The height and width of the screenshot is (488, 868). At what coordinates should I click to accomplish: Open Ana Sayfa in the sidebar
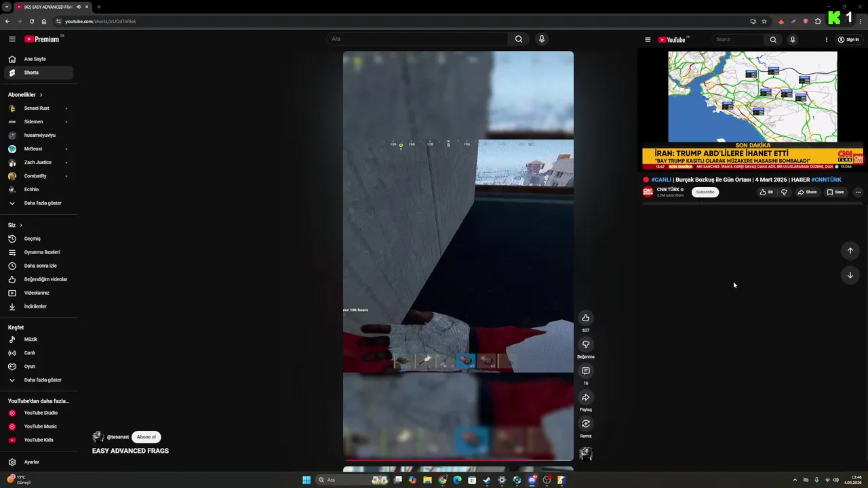(39, 59)
